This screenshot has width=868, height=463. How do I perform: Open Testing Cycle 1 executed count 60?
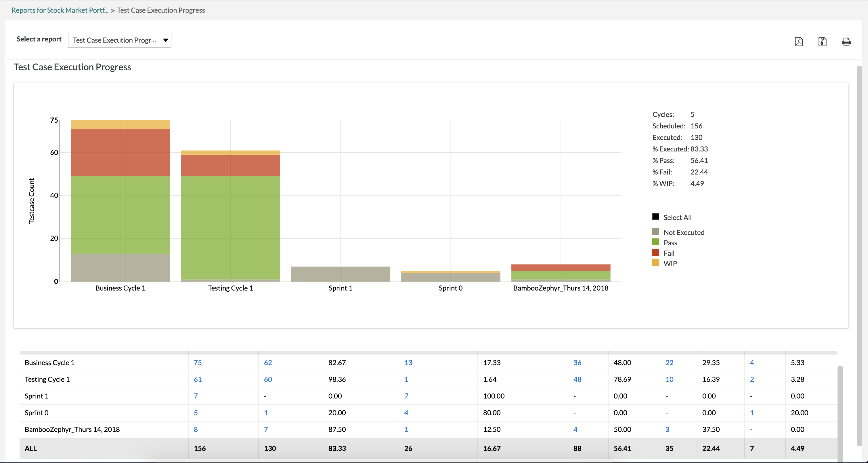coord(268,379)
